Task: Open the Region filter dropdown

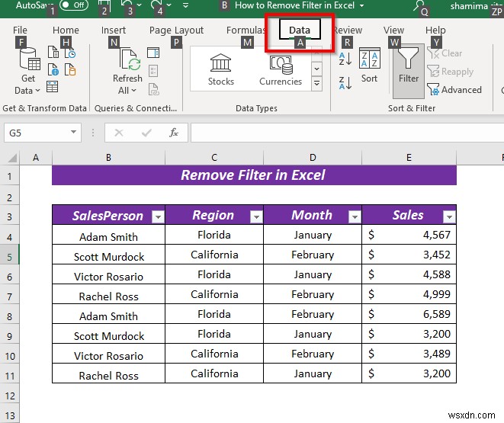Action: pyautogui.click(x=256, y=217)
